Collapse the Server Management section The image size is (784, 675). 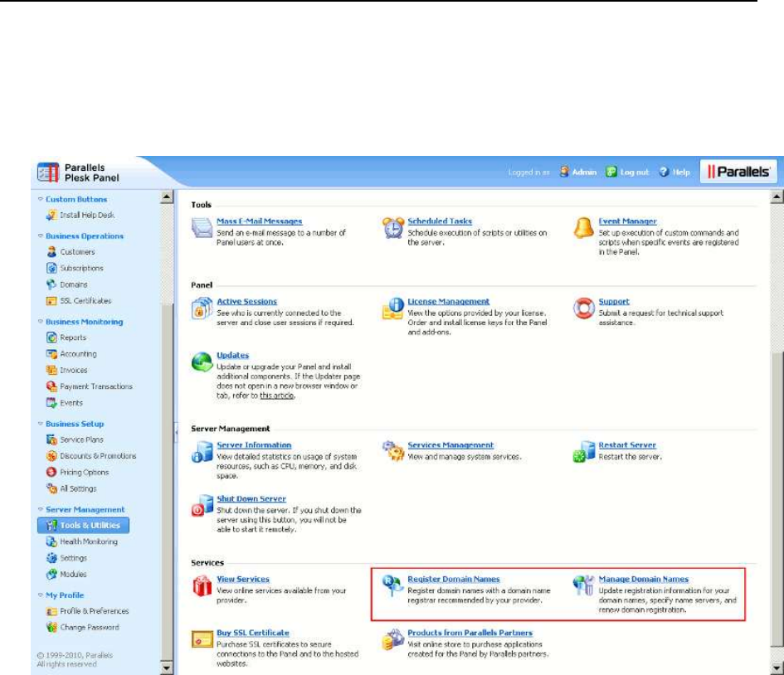click(40, 509)
